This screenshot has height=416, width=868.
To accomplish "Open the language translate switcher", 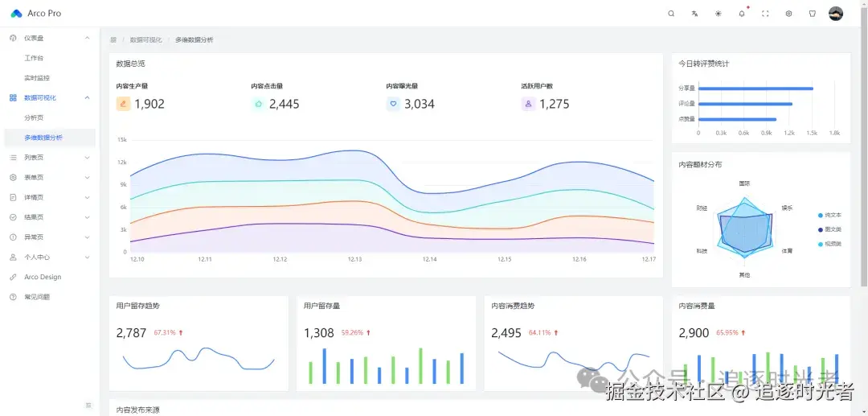I will (x=694, y=14).
